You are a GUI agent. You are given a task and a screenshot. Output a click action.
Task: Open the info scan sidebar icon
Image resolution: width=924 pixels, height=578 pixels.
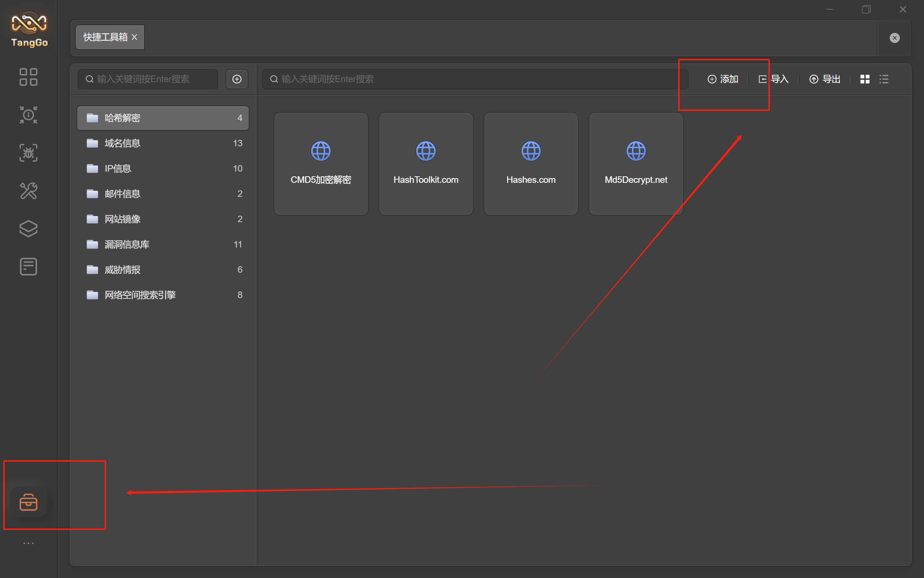pyautogui.click(x=29, y=115)
